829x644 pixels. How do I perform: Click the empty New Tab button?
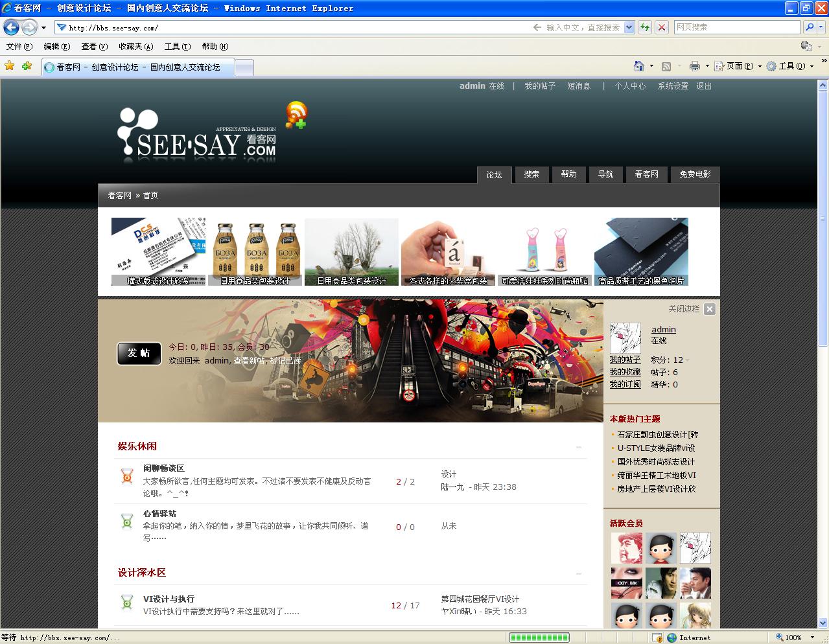[x=244, y=67]
